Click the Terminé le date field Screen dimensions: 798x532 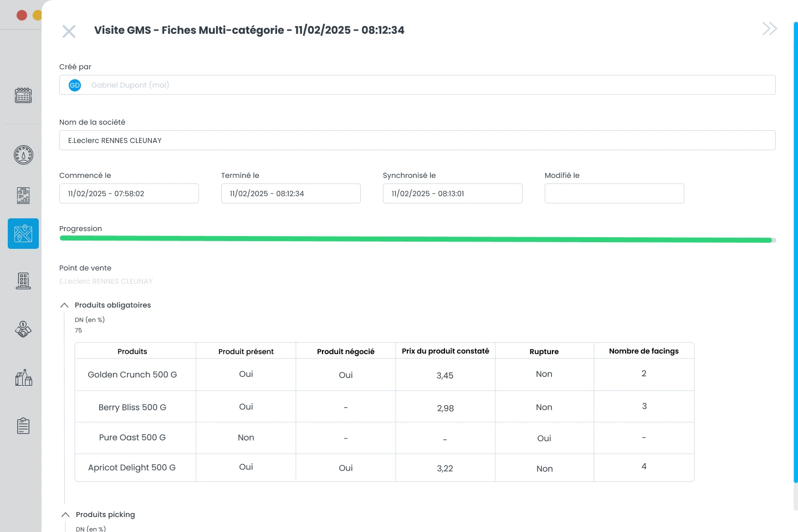pyautogui.click(x=291, y=193)
